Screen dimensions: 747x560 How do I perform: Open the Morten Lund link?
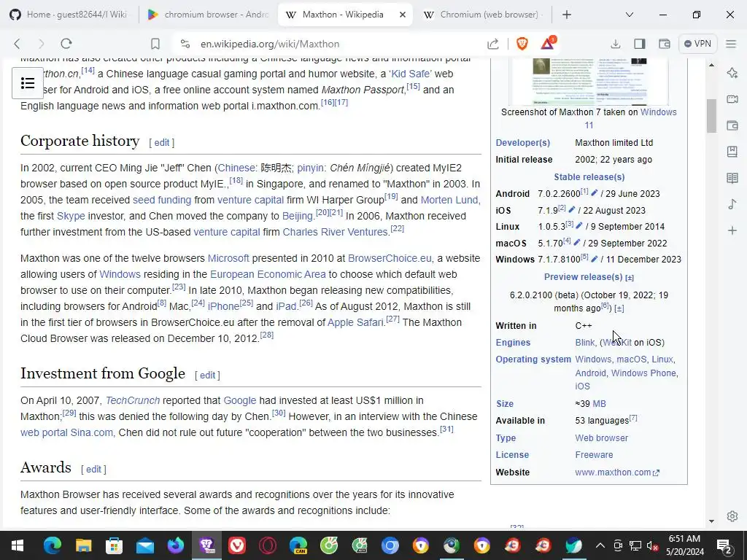click(450, 200)
